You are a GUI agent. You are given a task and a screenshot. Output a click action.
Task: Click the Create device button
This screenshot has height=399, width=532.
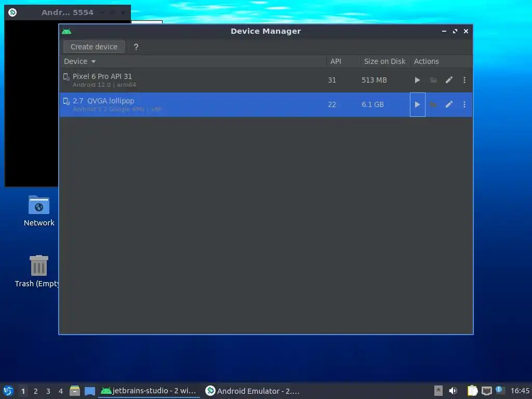[94, 47]
